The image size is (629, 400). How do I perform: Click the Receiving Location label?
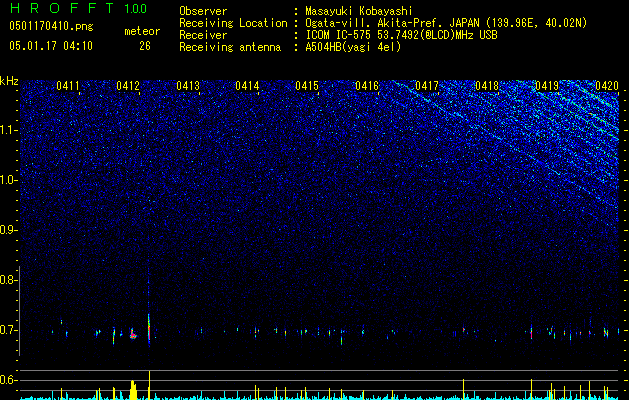(x=233, y=23)
